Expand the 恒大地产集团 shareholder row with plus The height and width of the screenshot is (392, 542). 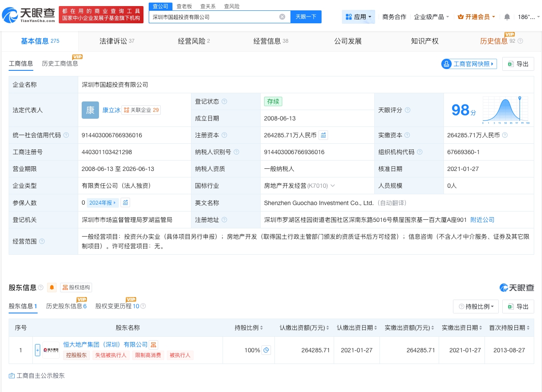tap(38, 350)
